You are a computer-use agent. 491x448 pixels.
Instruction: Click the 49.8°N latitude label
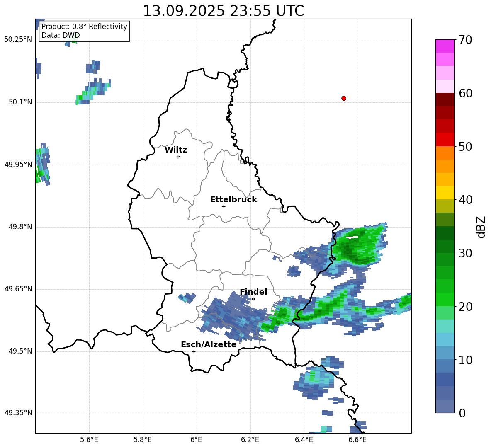pyautogui.click(x=20, y=227)
